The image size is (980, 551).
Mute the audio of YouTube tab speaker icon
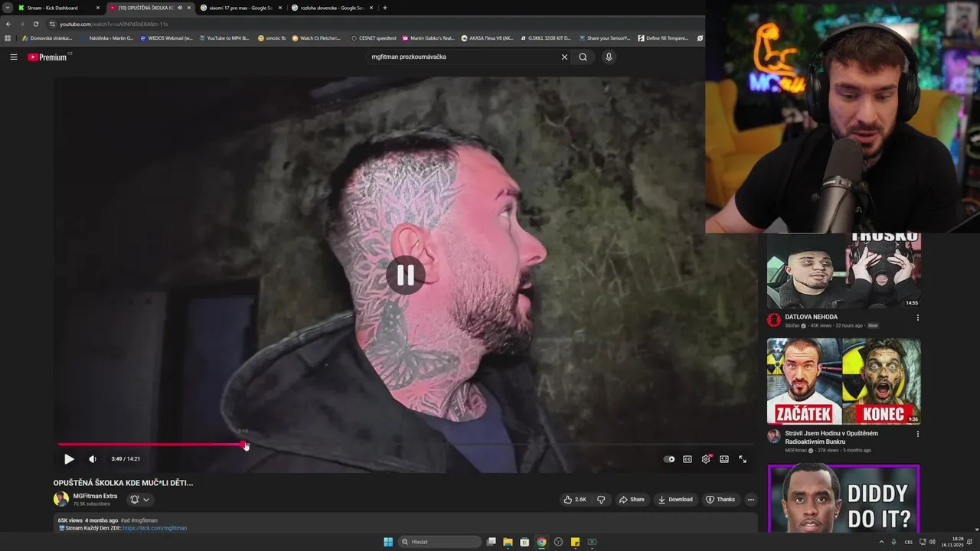coord(180,8)
